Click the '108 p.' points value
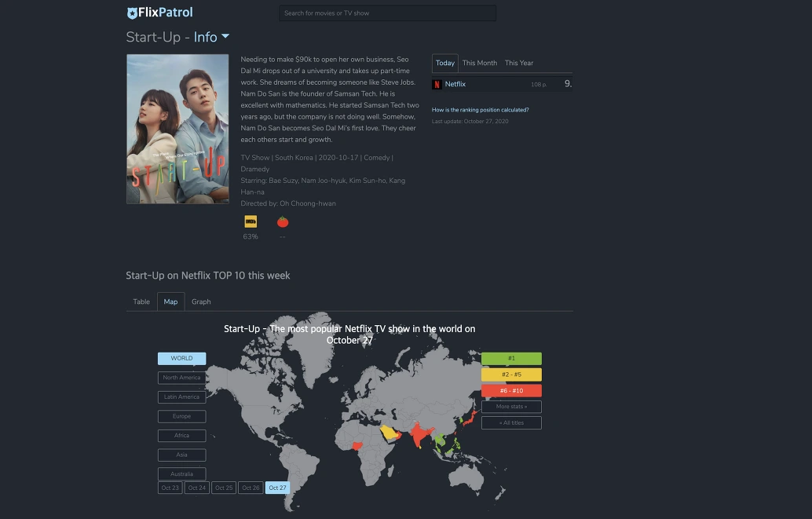 pyautogui.click(x=539, y=85)
